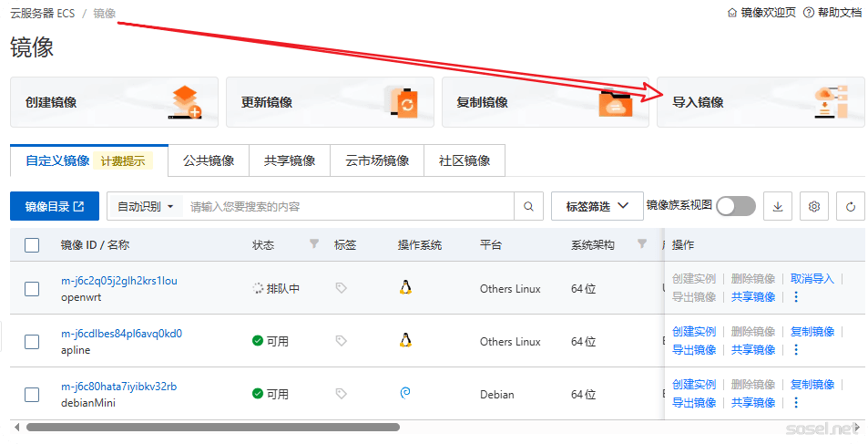Expand the 标签筛选 dropdown
868x444 pixels.
(x=597, y=207)
